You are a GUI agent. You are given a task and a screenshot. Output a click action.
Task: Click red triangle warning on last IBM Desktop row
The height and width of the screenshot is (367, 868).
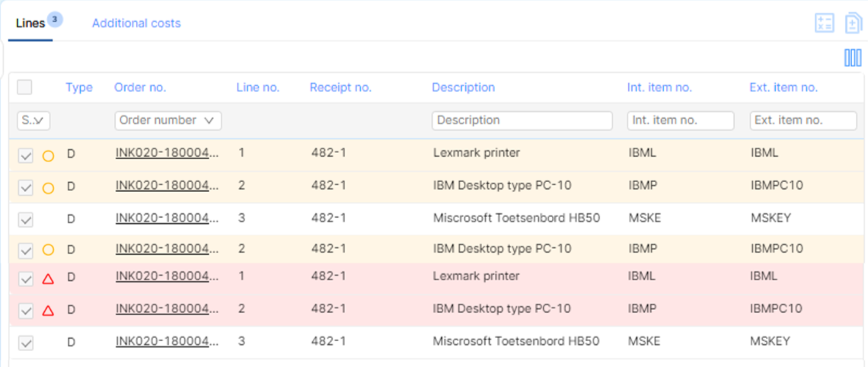point(48,311)
